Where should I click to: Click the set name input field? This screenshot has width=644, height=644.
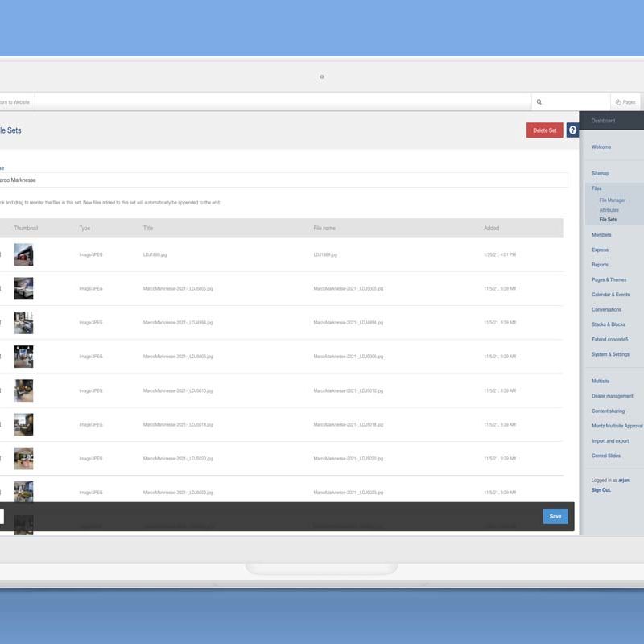coord(282,180)
